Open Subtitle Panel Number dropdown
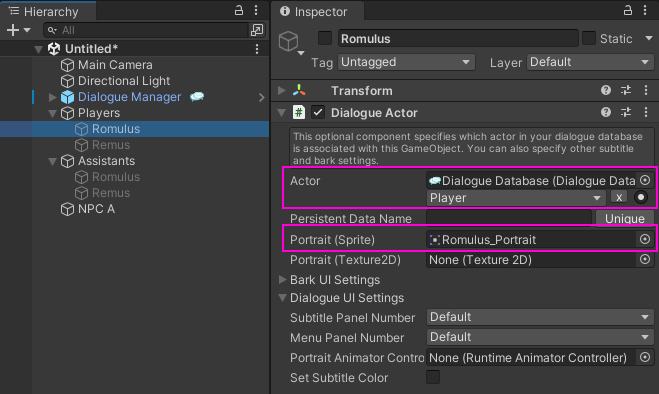Viewport: 659px width, 394px height. pyautogui.click(x=540, y=317)
